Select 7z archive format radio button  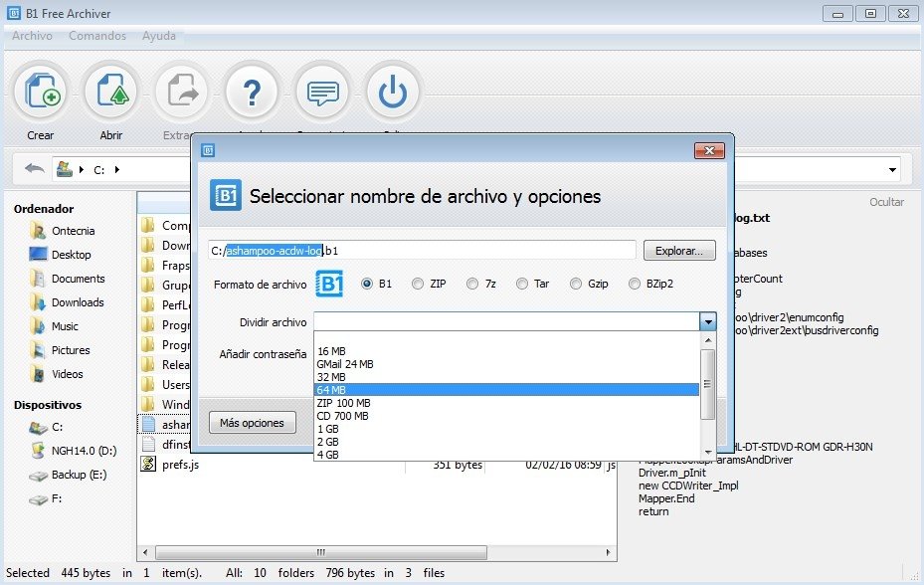click(472, 284)
